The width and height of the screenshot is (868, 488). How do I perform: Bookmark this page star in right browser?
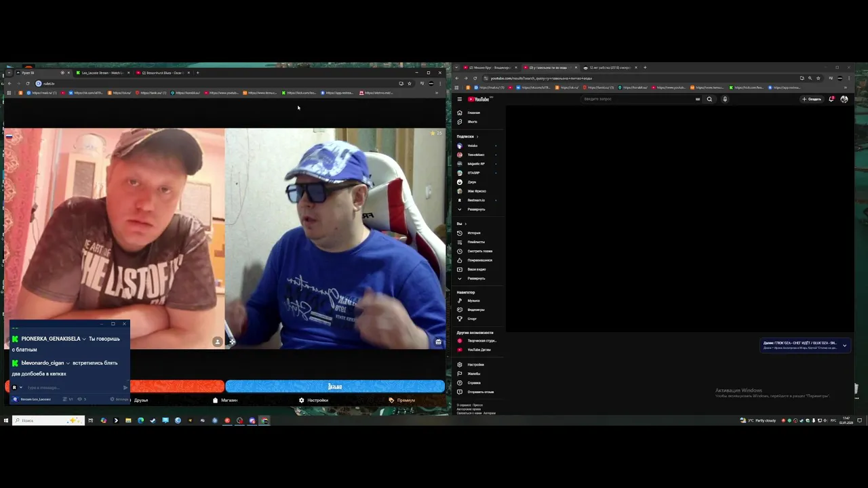817,78
